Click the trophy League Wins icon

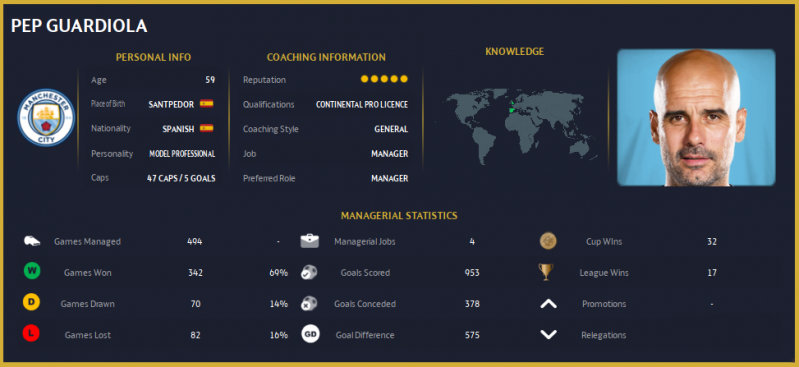546,272
